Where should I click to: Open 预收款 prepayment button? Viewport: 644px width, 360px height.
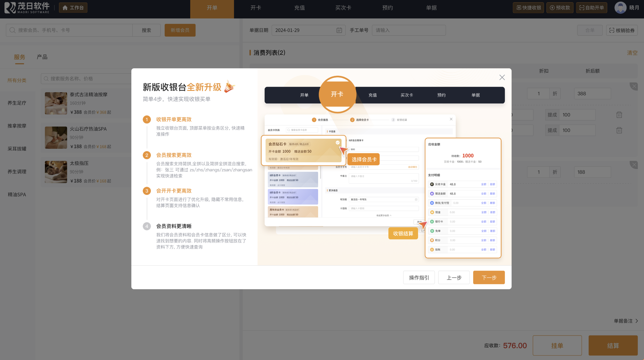(x=560, y=8)
